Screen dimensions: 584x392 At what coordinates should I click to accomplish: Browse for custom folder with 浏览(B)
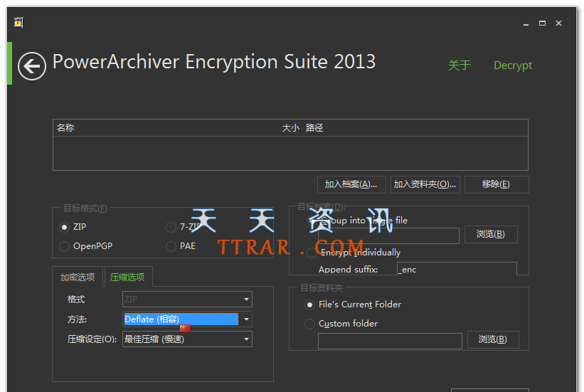(x=493, y=340)
